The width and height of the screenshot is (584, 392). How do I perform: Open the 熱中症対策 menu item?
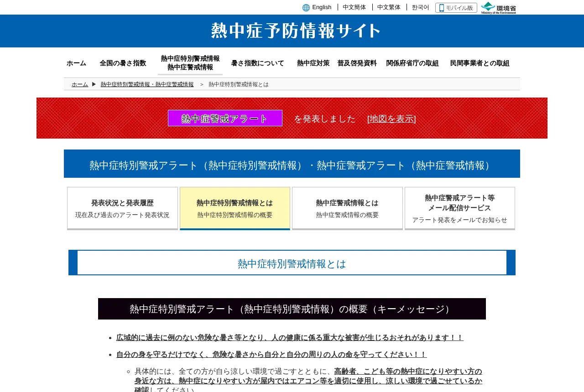[x=313, y=63]
